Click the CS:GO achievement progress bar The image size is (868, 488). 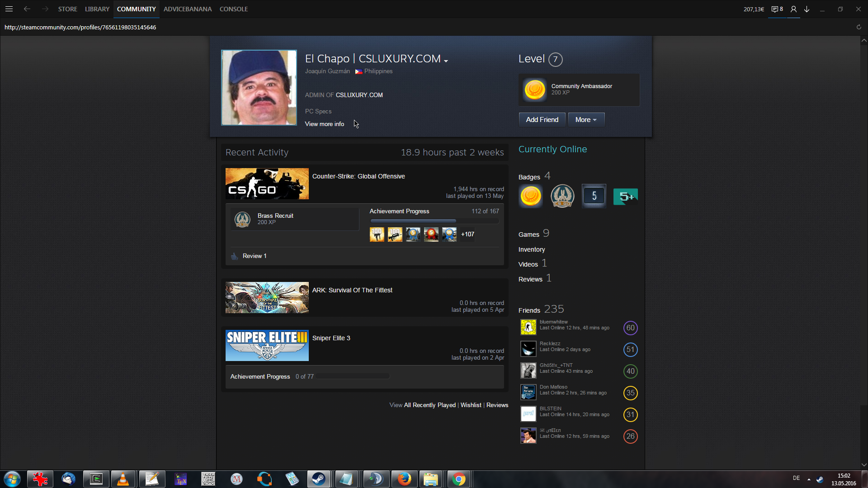[434, 221]
